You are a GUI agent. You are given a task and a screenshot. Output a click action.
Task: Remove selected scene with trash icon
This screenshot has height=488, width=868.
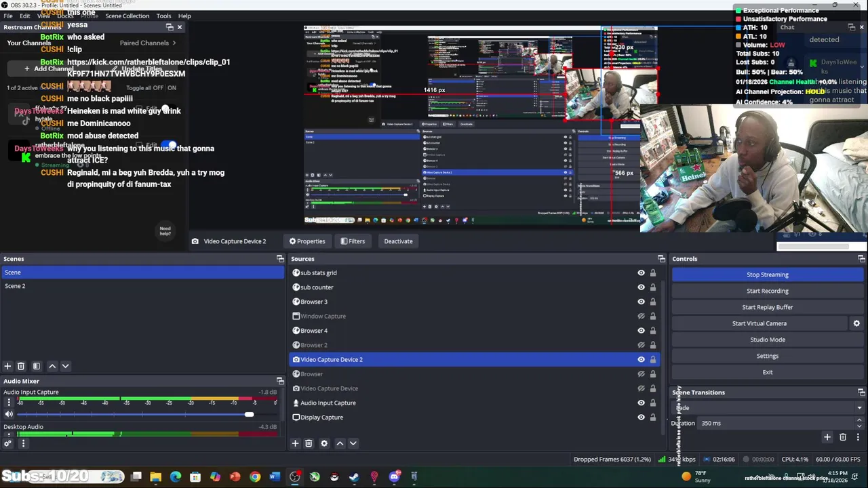[x=21, y=366]
